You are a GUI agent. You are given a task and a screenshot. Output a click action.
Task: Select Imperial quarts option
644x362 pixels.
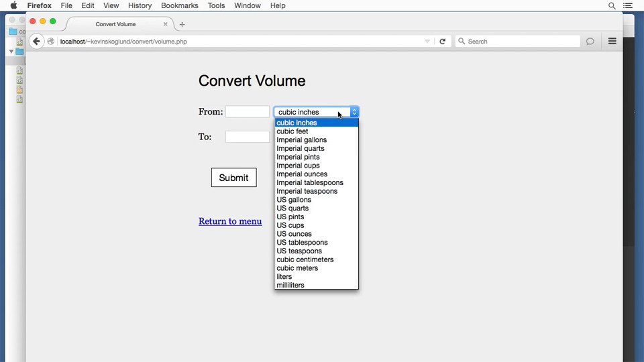point(316,149)
